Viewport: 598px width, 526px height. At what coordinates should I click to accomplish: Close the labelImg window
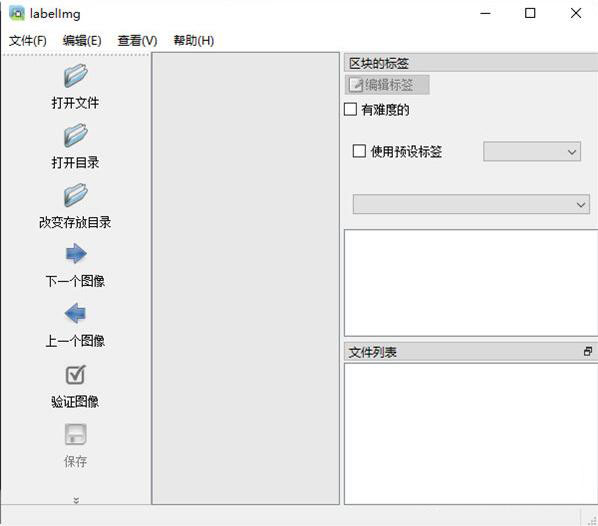pos(575,13)
